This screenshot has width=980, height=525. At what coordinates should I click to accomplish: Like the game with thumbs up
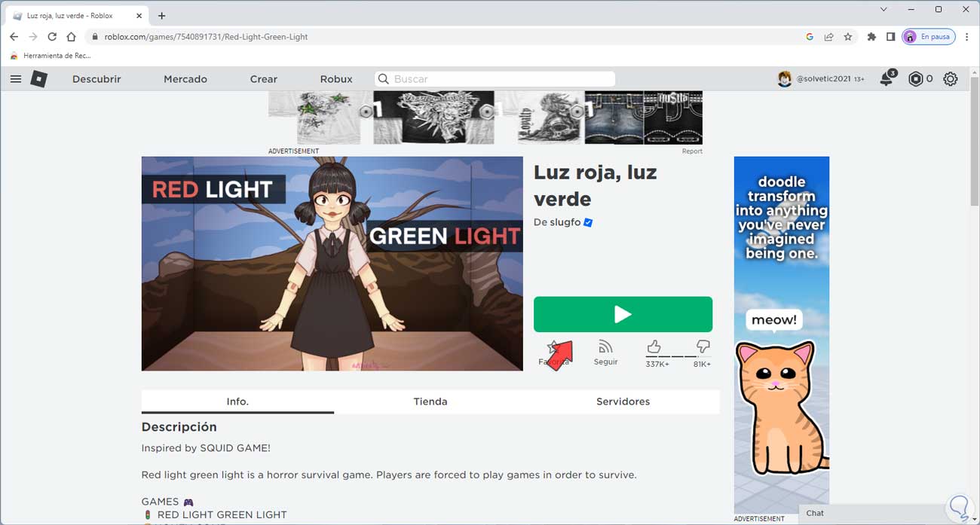tap(654, 346)
